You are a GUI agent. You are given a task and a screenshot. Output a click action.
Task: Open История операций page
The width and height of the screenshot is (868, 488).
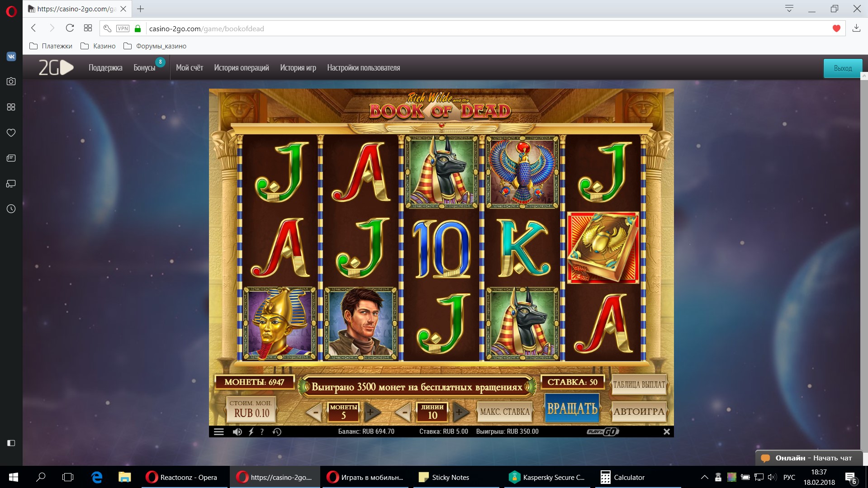[242, 68]
